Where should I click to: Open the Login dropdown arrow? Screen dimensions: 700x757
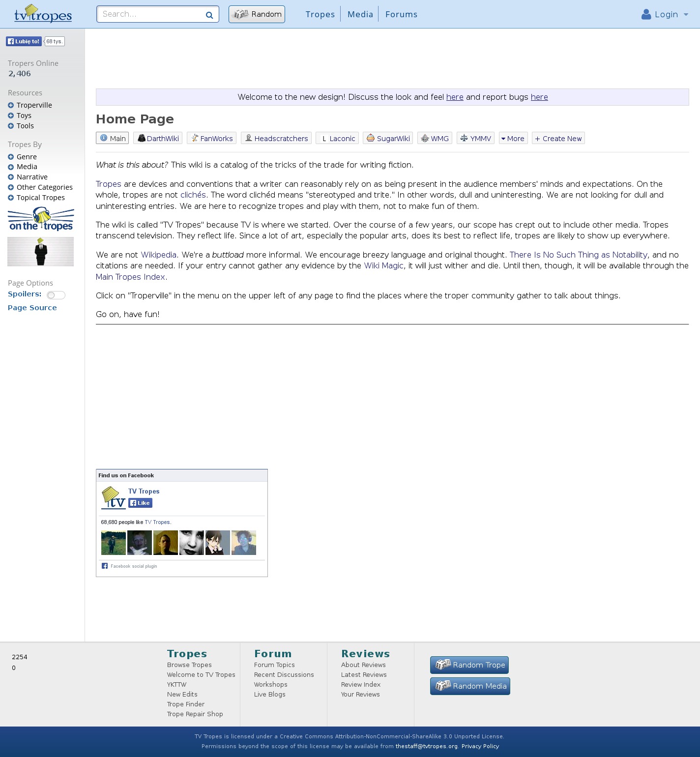(x=686, y=15)
